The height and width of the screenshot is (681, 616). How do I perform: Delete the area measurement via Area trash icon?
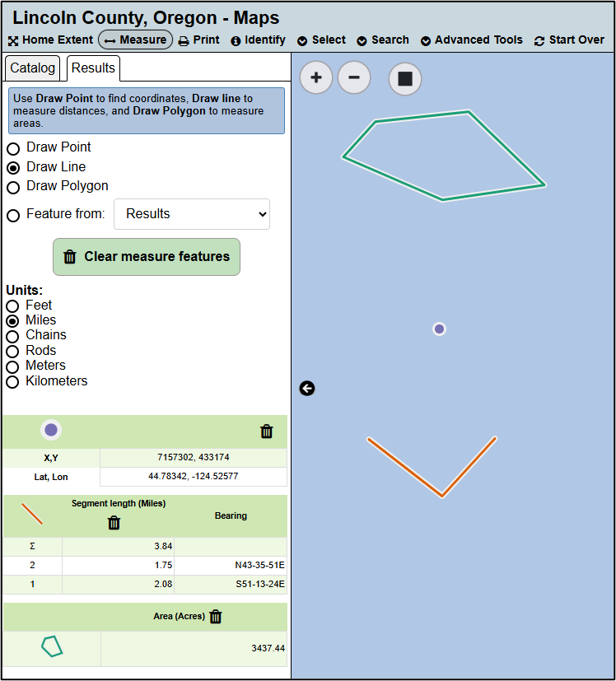pos(216,616)
